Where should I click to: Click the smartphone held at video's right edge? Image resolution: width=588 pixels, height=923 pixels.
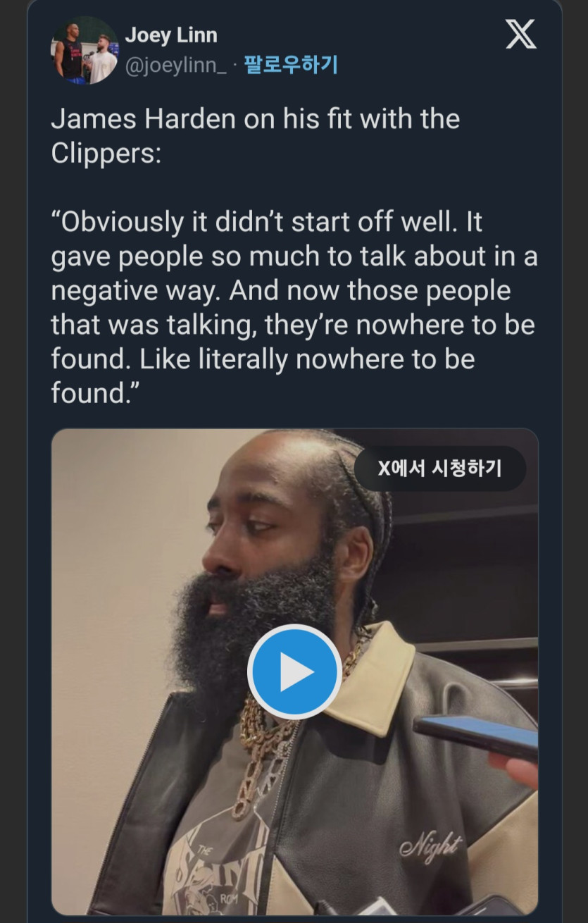(476, 736)
